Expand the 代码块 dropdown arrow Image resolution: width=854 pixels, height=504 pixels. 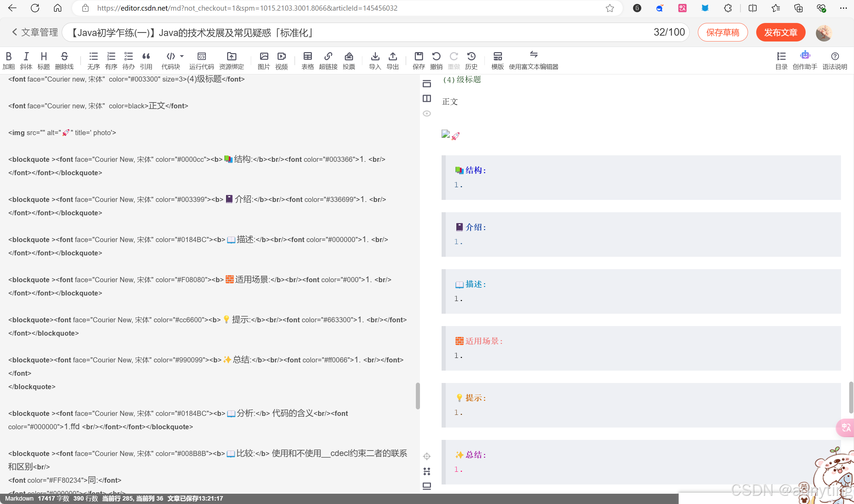coord(182,56)
